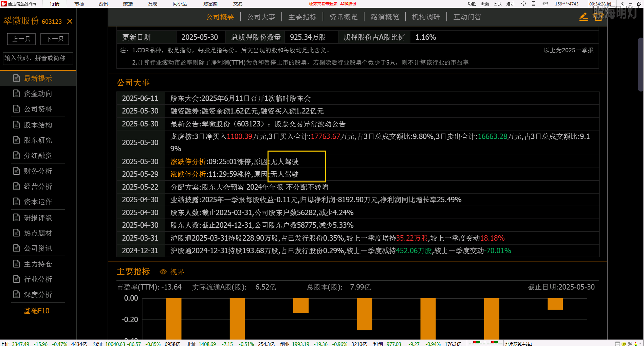Click the 上证 3347.49 index readout
Viewport: 644px width, 346px height.
[x=15, y=344]
